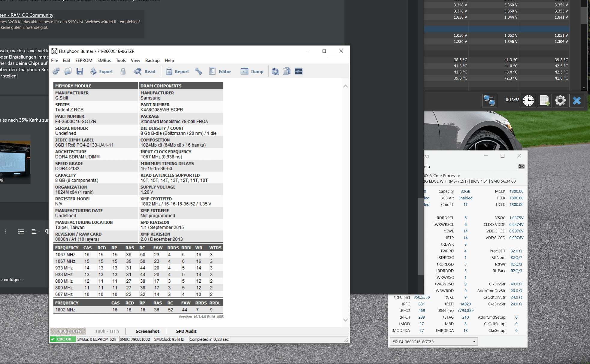This screenshot has height=364, width=590.
Task: Click the 1802 MHz XMP frequency row
Action: (x=138, y=310)
